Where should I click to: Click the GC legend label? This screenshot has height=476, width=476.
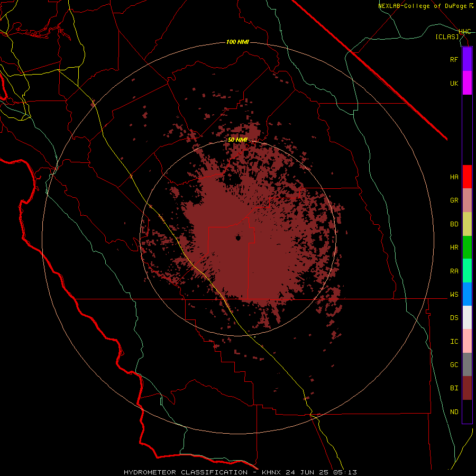[x=454, y=365]
